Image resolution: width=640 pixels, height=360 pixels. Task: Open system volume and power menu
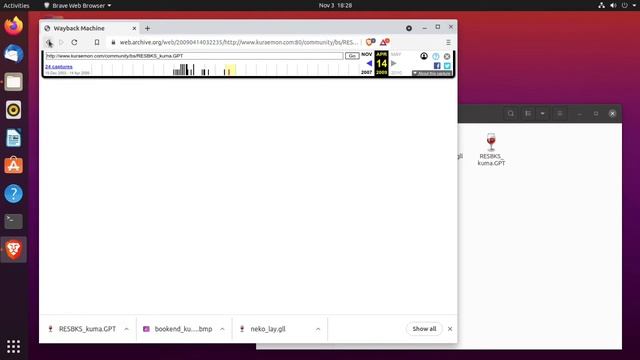[x=618, y=5]
